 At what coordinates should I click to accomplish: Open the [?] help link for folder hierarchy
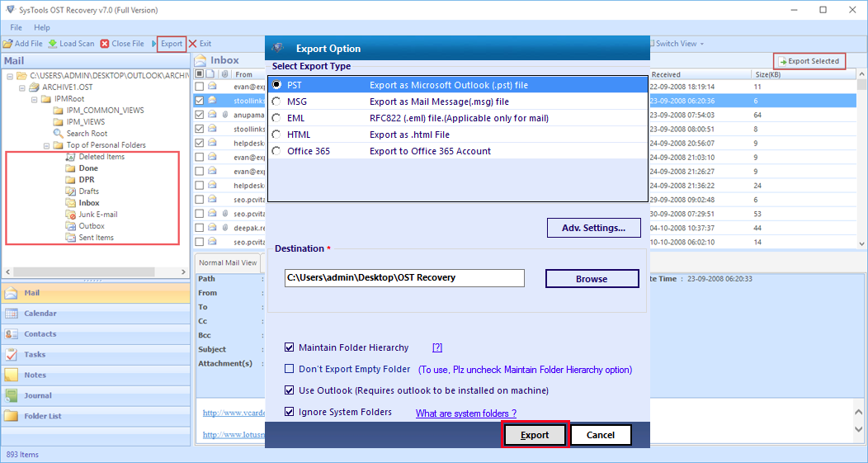pyautogui.click(x=437, y=347)
